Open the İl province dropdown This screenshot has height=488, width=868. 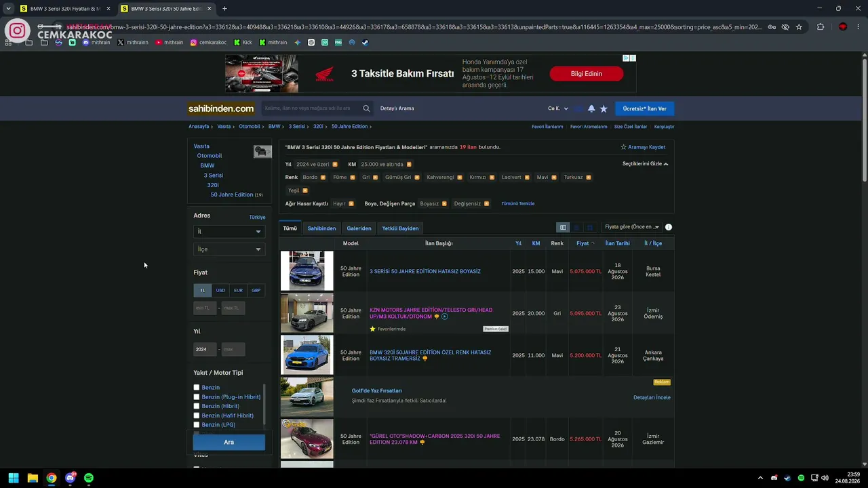tap(229, 231)
